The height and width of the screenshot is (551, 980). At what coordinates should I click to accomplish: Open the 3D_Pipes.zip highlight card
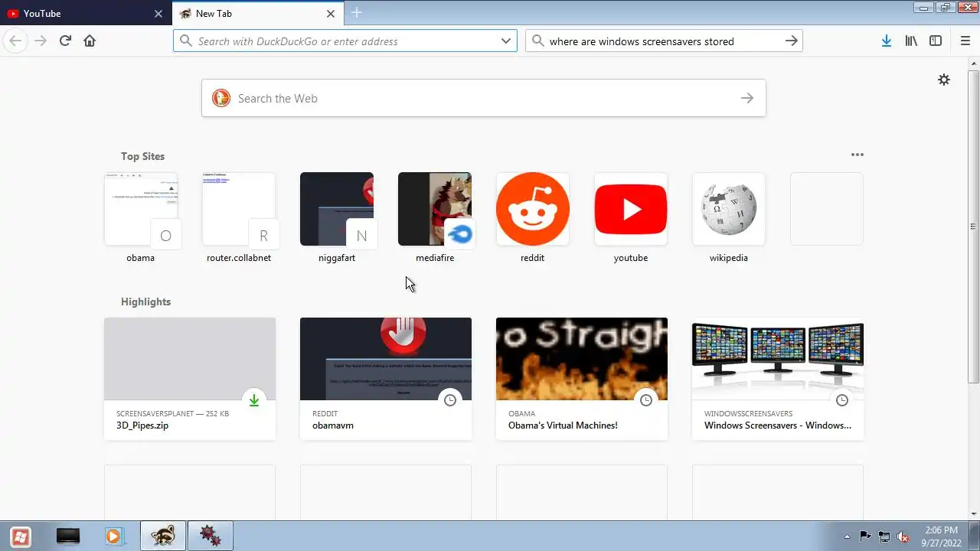(190, 379)
